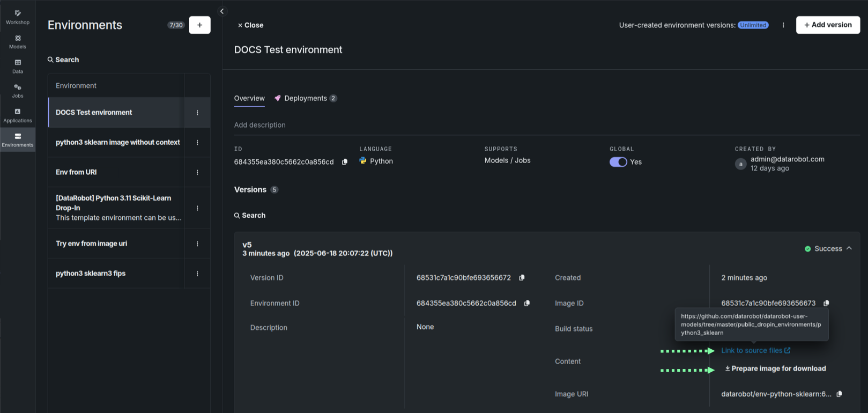Collapse the v5 Success version details
The width and height of the screenshot is (868, 413).
849,248
